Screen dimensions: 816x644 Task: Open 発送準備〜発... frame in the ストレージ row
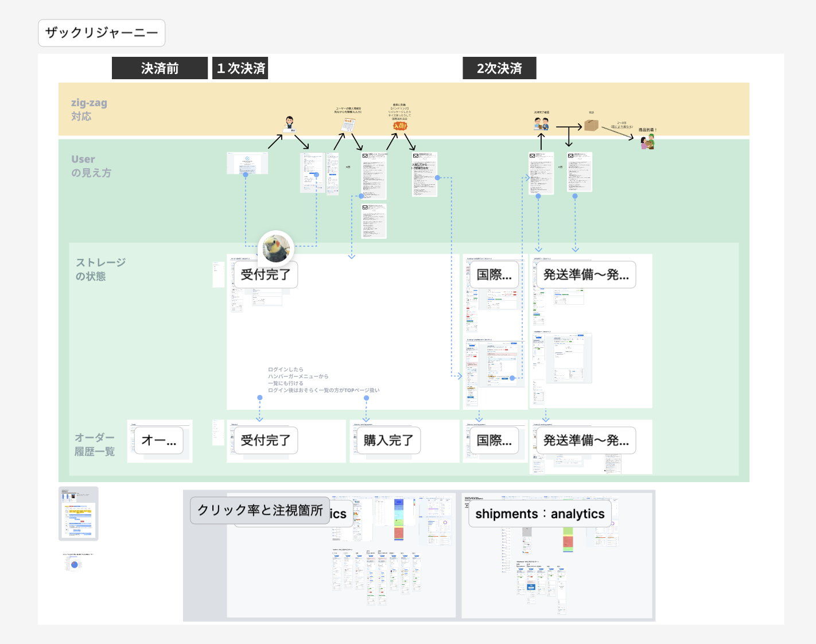(586, 274)
